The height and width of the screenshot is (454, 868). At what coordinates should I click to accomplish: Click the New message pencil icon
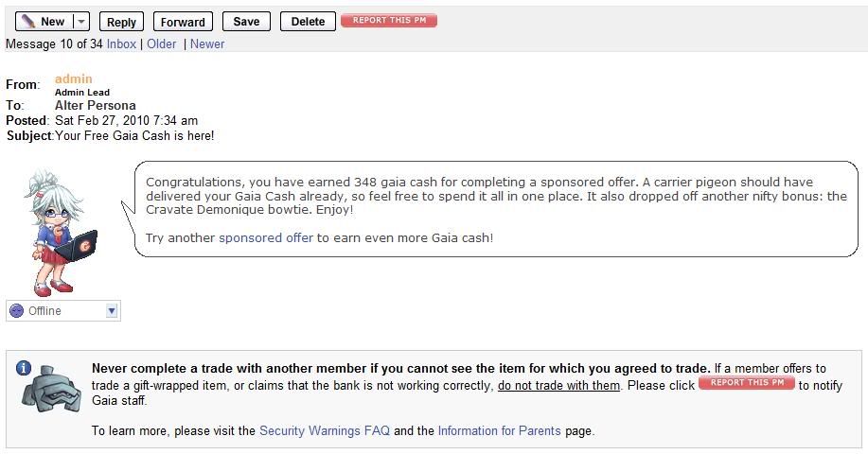(x=26, y=22)
